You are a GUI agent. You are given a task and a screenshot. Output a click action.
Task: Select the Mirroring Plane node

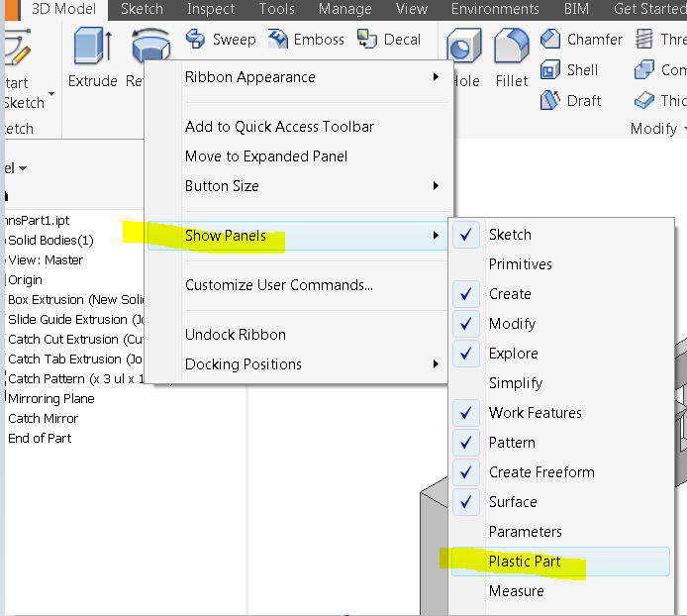(x=51, y=398)
